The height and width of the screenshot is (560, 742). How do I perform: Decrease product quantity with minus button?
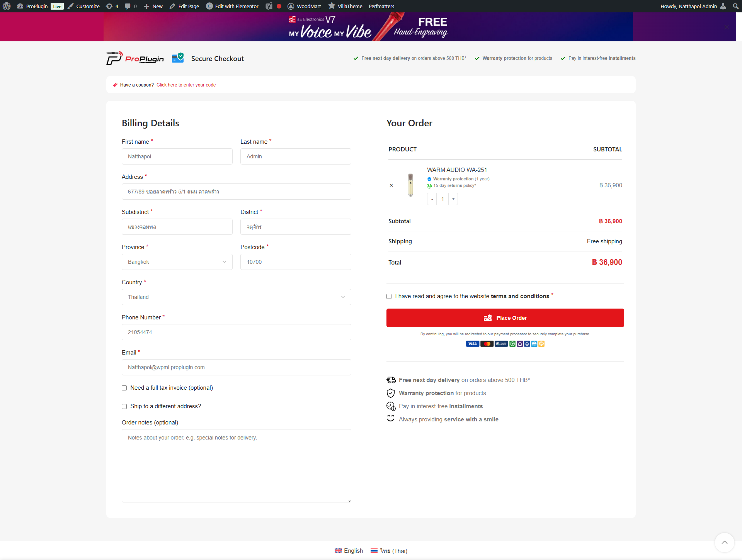click(x=432, y=199)
